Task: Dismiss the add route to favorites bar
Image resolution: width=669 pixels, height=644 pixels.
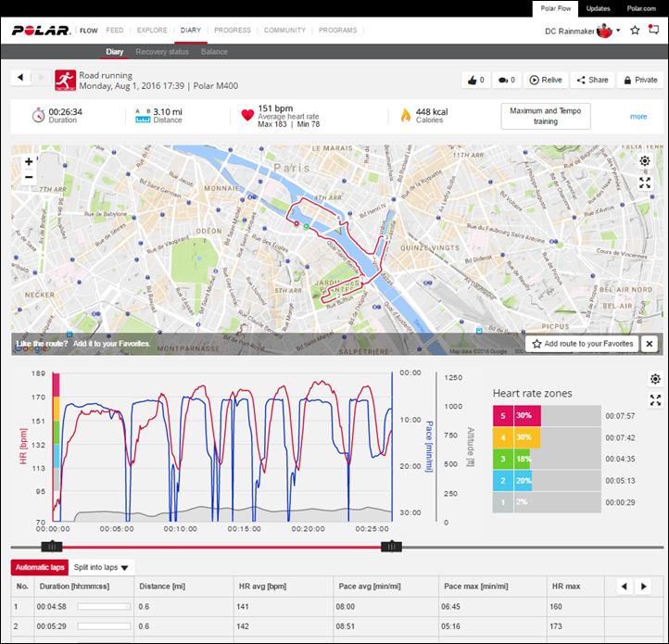Action: click(650, 344)
